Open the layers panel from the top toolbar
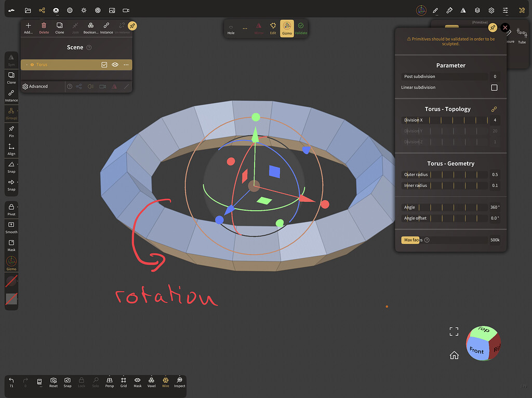The height and width of the screenshot is (398, 532). [477, 10]
